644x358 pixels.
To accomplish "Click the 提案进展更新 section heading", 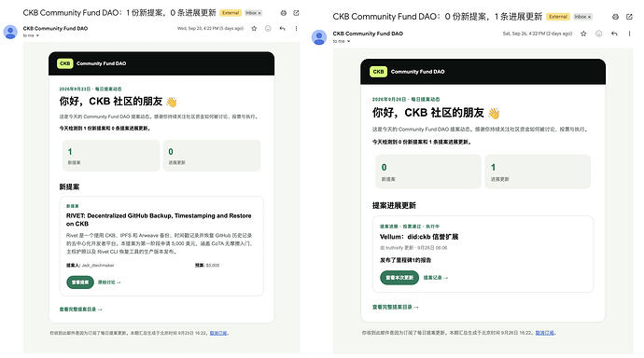I will (394, 205).
